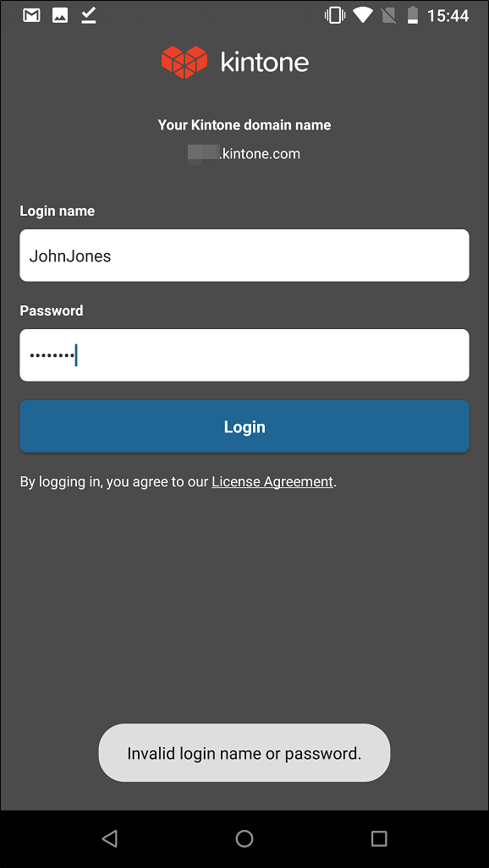
Task: Tap the Wi-Fi status icon
Action: (363, 14)
